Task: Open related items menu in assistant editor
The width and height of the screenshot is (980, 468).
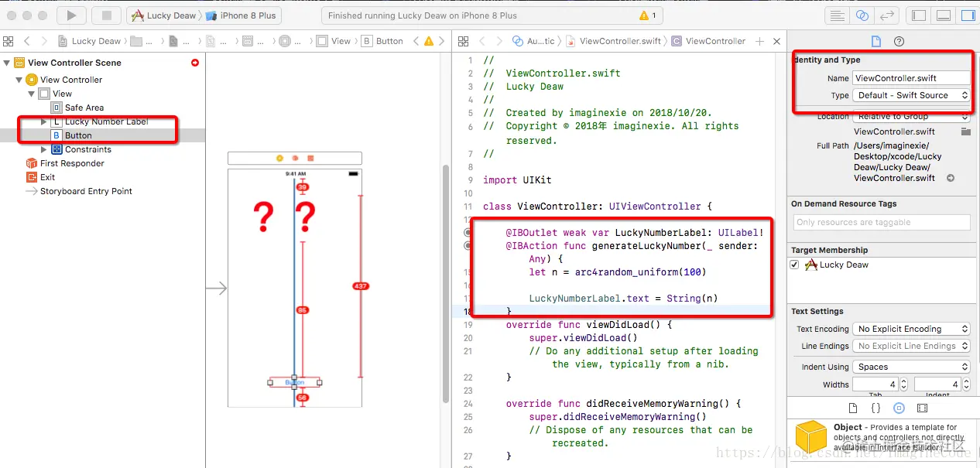Action: click(x=462, y=41)
